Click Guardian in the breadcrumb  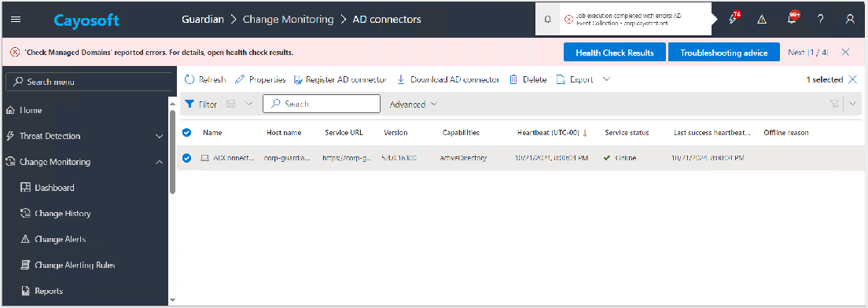point(203,20)
